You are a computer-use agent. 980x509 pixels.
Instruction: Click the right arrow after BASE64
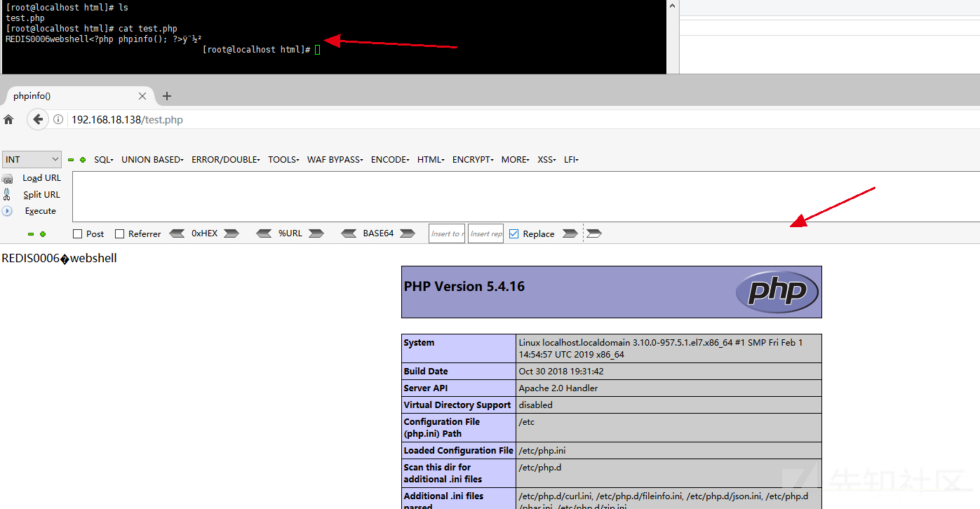coord(408,233)
